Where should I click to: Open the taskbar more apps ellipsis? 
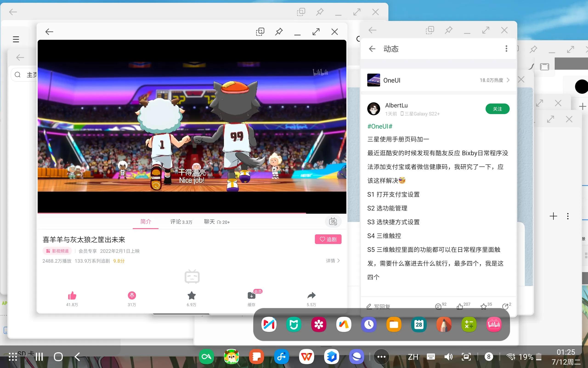point(381,357)
